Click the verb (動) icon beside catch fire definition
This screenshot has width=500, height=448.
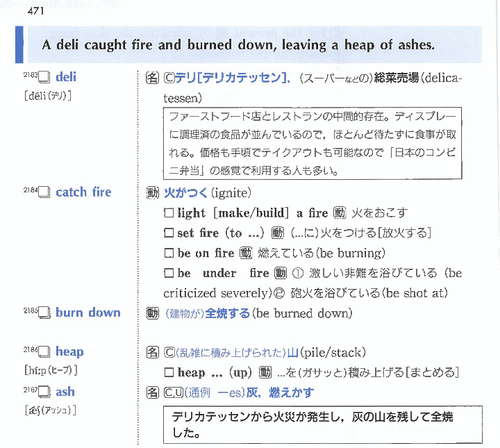click(153, 192)
